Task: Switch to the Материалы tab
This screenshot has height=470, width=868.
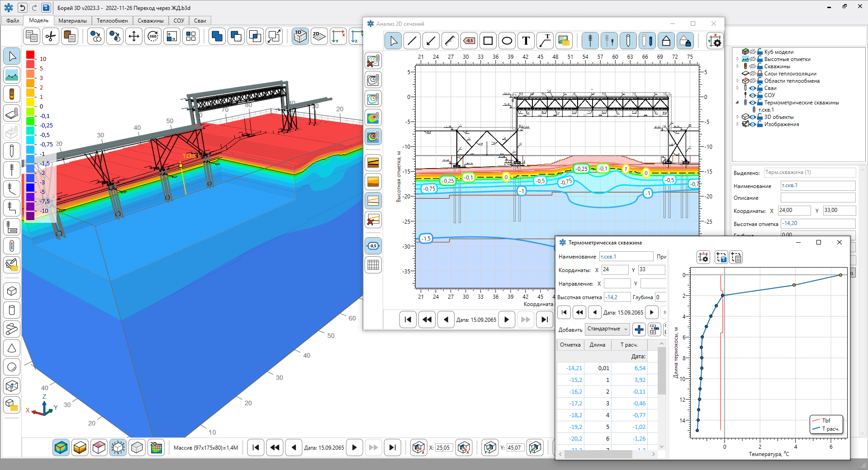Action: pyautogui.click(x=72, y=21)
